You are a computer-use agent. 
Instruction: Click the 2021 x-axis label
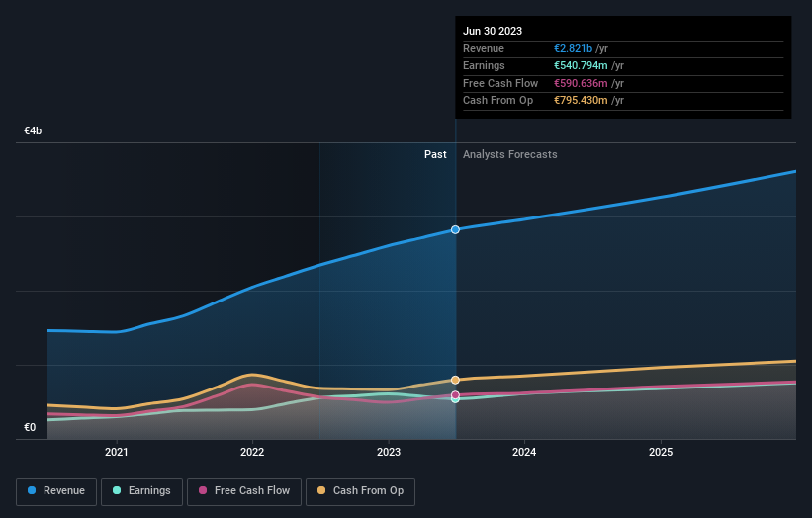point(117,452)
